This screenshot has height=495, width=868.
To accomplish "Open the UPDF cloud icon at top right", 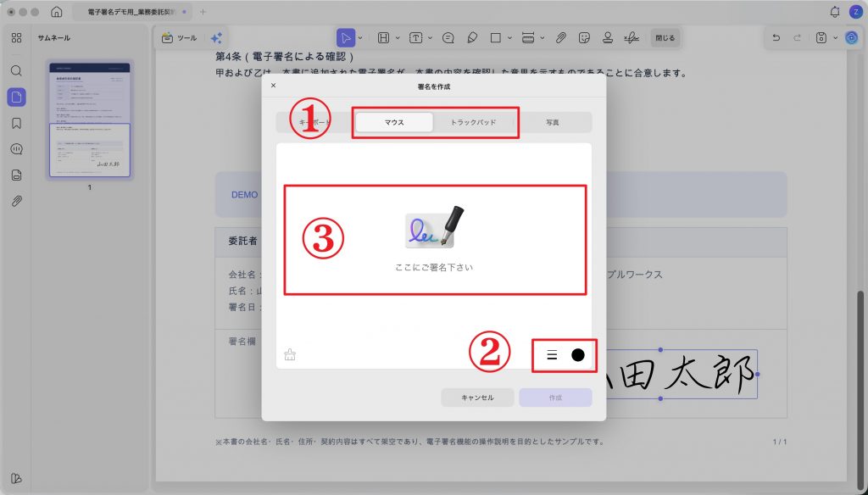I will click(851, 37).
